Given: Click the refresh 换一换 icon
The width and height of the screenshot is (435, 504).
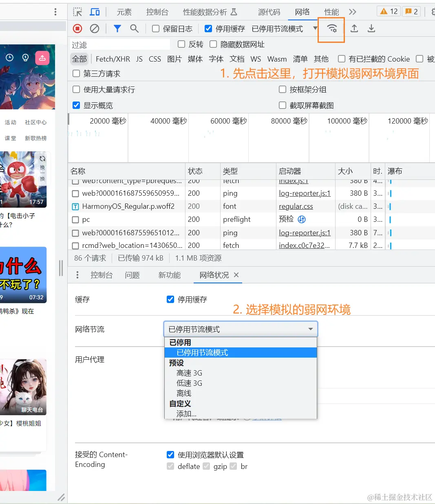Looking at the screenshot, I should pyautogui.click(x=42, y=159).
